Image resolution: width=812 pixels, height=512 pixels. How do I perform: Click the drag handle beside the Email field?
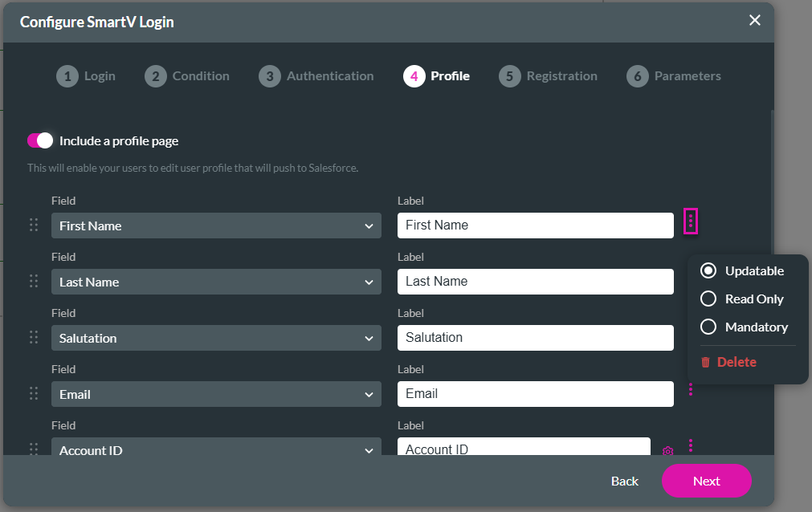(34, 394)
